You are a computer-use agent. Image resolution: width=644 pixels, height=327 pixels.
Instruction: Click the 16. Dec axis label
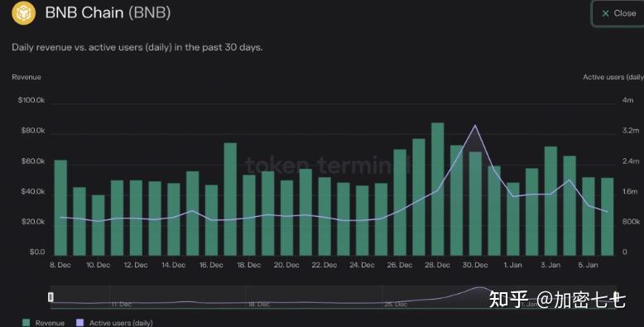coord(211,265)
